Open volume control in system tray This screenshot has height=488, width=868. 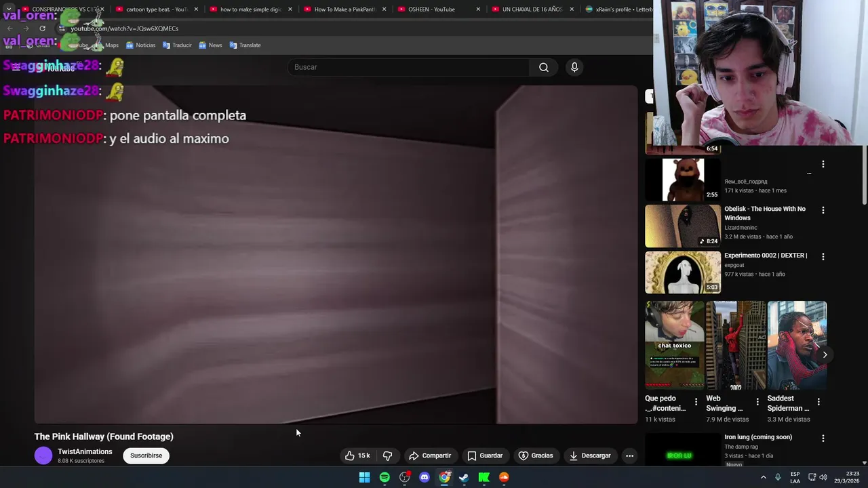824,477
